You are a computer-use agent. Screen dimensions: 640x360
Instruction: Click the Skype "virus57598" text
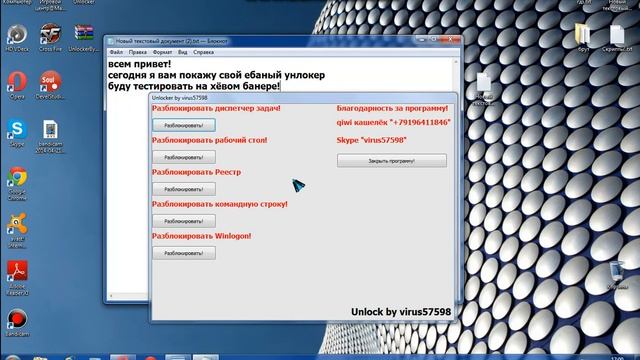point(371,140)
